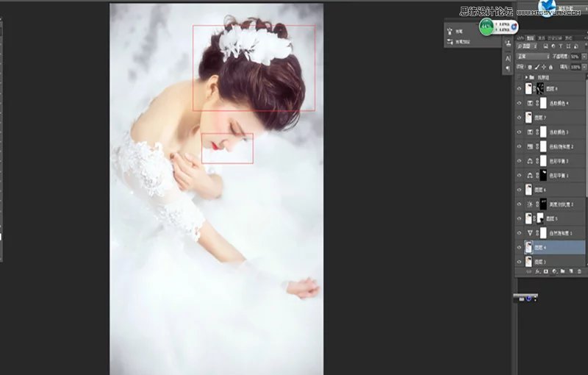Screen dimensions: 588x375
Task: Hide 图层 8 with eye icon
Action: [x=520, y=89]
